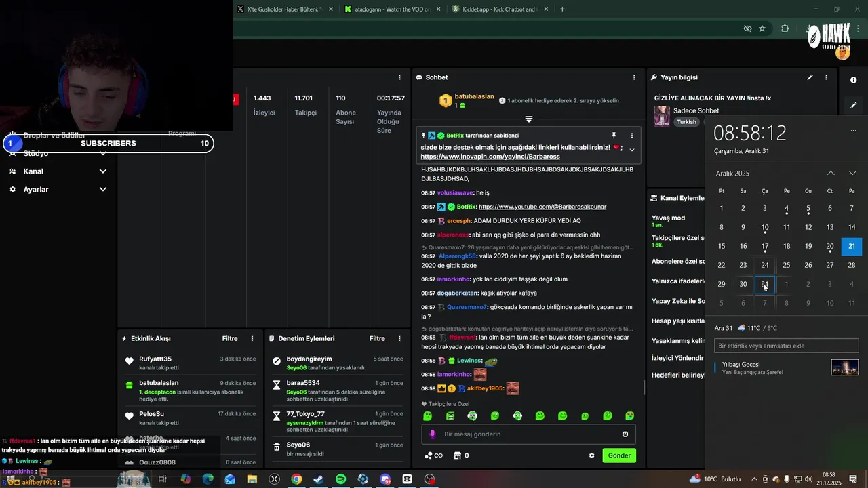Click the info icon in right sidebar
The height and width of the screenshot is (488, 868).
click(853, 80)
